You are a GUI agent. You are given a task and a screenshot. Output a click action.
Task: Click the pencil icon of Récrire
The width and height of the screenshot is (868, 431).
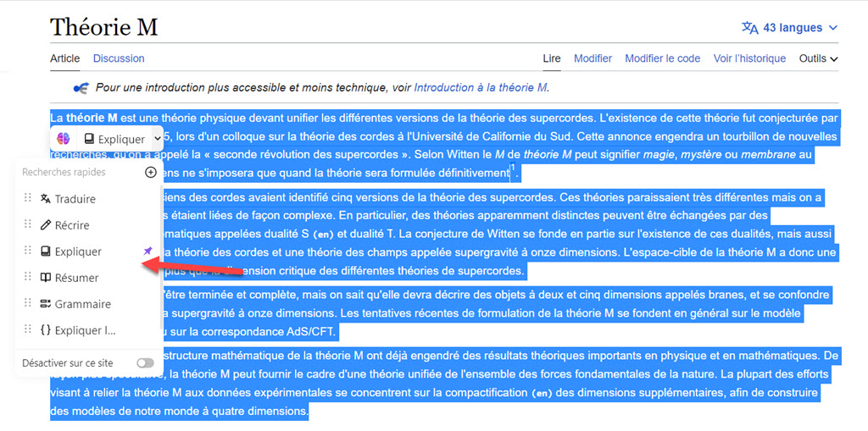(x=46, y=225)
